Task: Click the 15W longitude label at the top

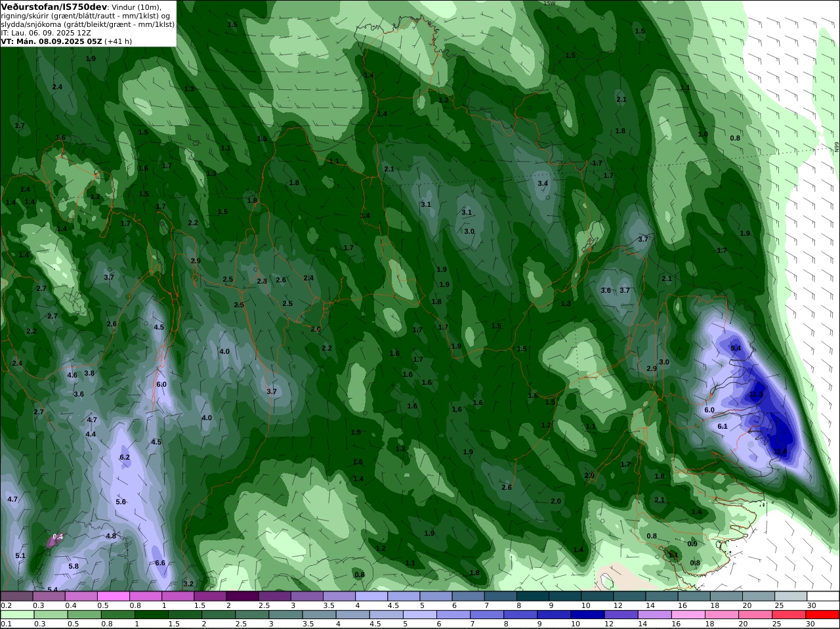Action: [549, 3]
